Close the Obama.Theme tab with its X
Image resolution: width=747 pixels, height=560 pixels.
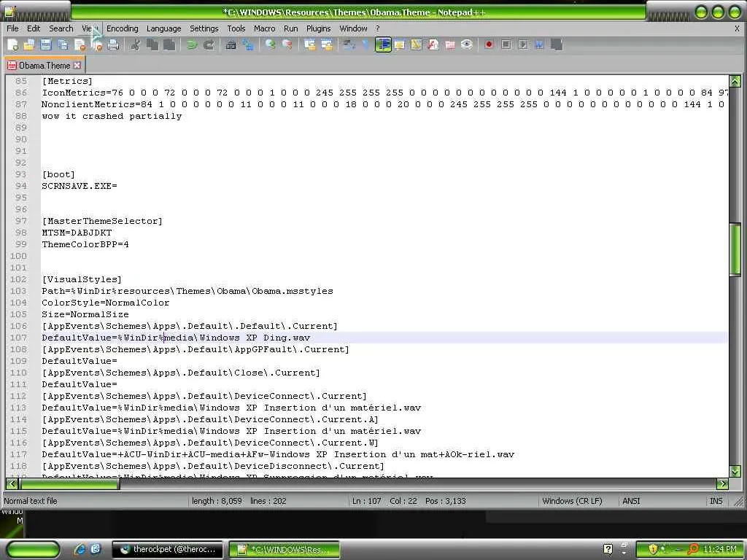pos(77,65)
